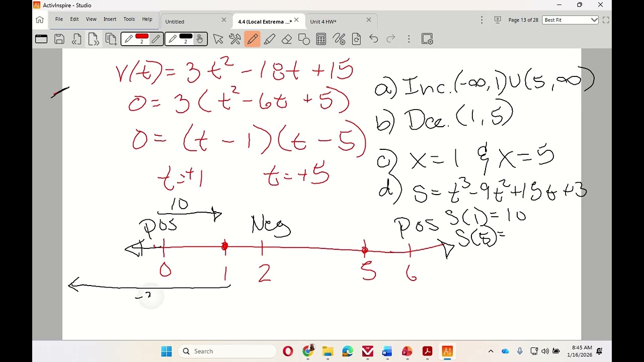This screenshot has width=644, height=362.
Task: Open the File menu
Action: click(59, 19)
